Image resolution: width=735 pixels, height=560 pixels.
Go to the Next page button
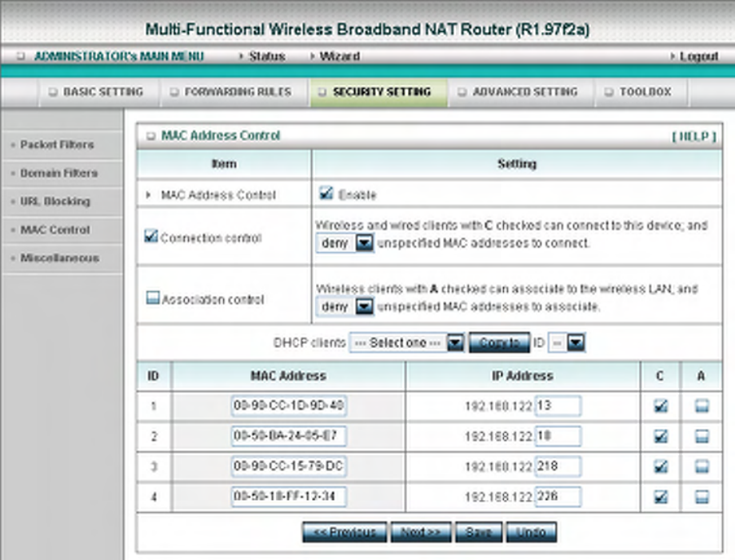421,532
